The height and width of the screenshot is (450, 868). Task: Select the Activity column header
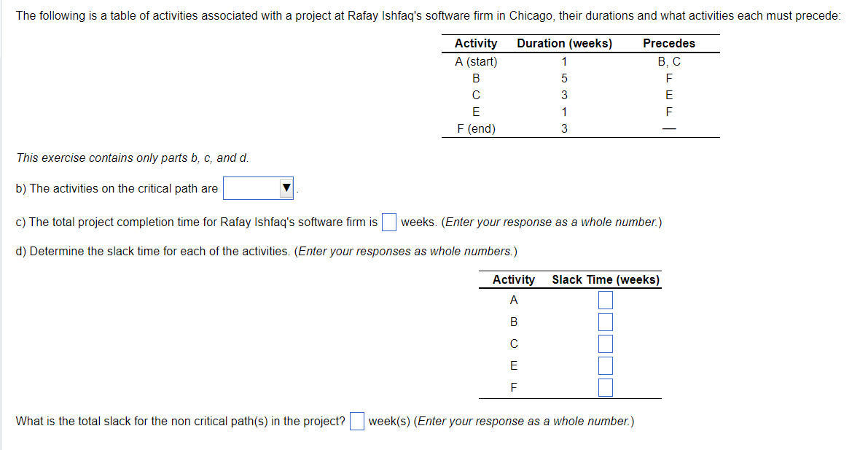(475, 43)
